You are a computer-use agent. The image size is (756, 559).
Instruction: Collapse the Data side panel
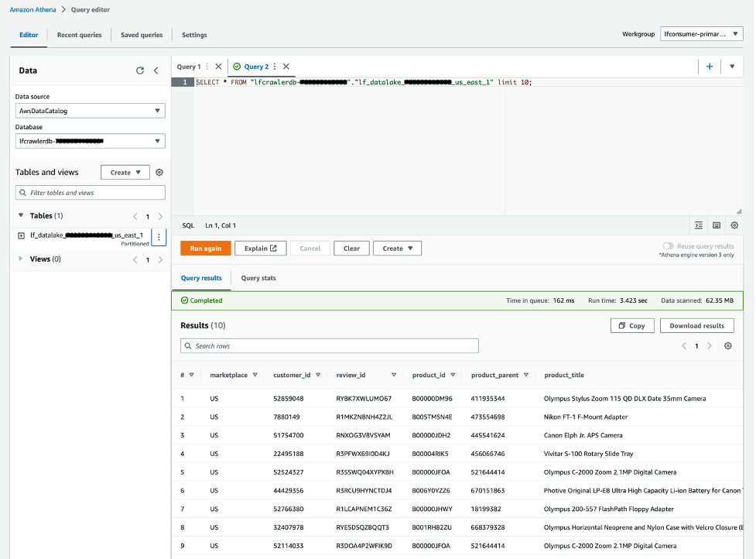[156, 70]
